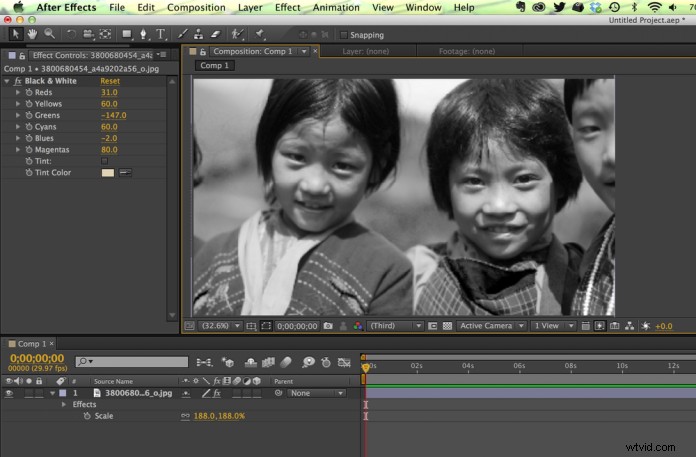
Task: Toggle the Magentas stopwatch keyframing
Action: (29, 150)
